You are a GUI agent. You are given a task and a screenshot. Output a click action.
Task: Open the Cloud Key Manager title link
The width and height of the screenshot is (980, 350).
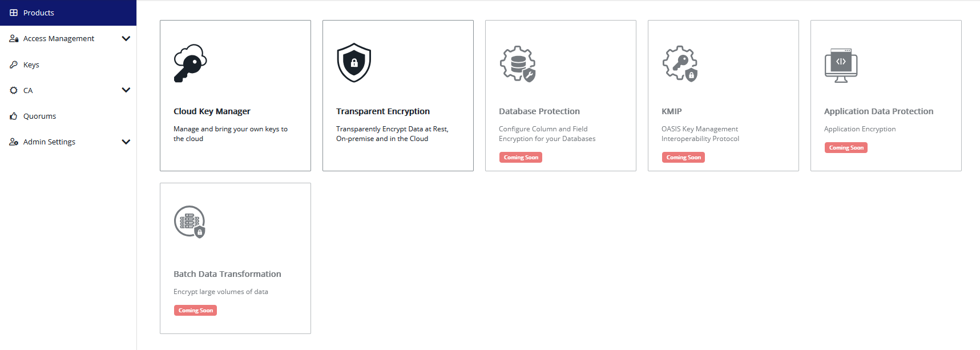(x=212, y=111)
